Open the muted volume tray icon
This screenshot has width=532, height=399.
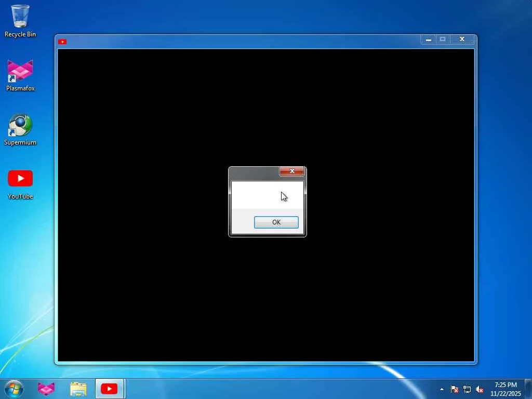point(480,389)
